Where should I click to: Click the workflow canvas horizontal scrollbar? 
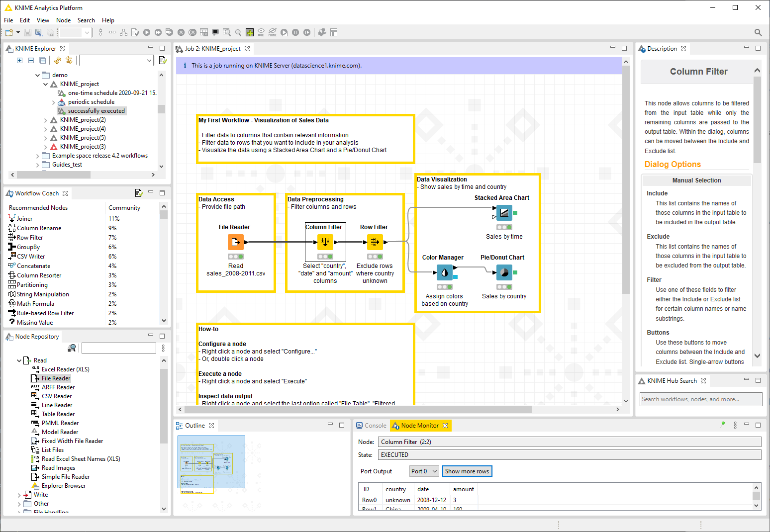358,410
